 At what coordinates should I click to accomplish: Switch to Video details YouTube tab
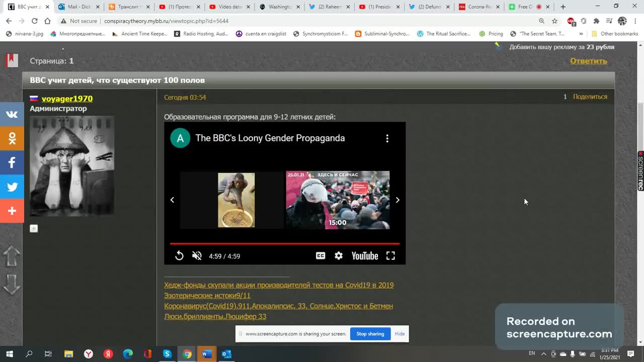pyautogui.click(x=229, y=7)
